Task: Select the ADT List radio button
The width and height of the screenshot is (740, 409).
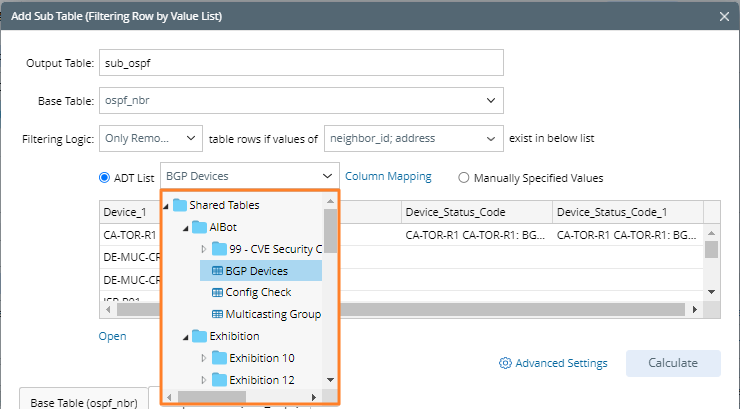Action: tap(105, 178)
